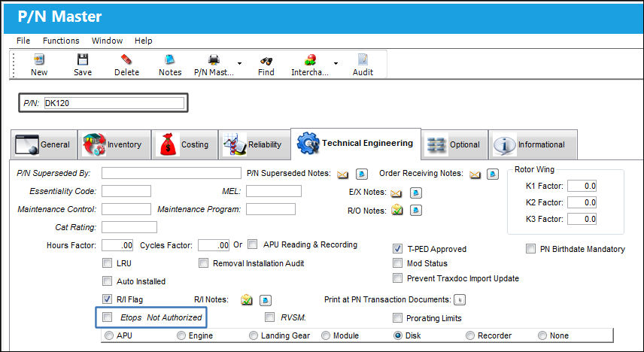This screenshot has height=352, width=644.
Task: Switch to the Informational tab
Action: coord(533,144)
